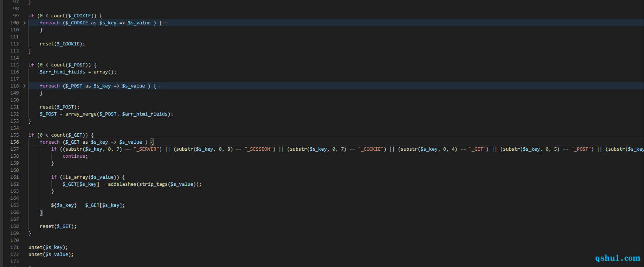Click the array_merge function call

[x=81, y=114]
